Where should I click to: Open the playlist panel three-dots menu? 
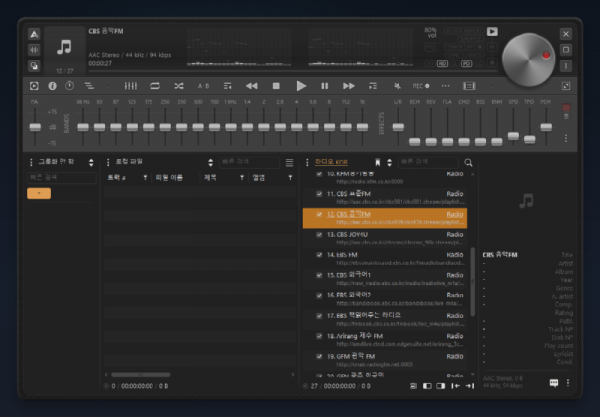[307, 163]
